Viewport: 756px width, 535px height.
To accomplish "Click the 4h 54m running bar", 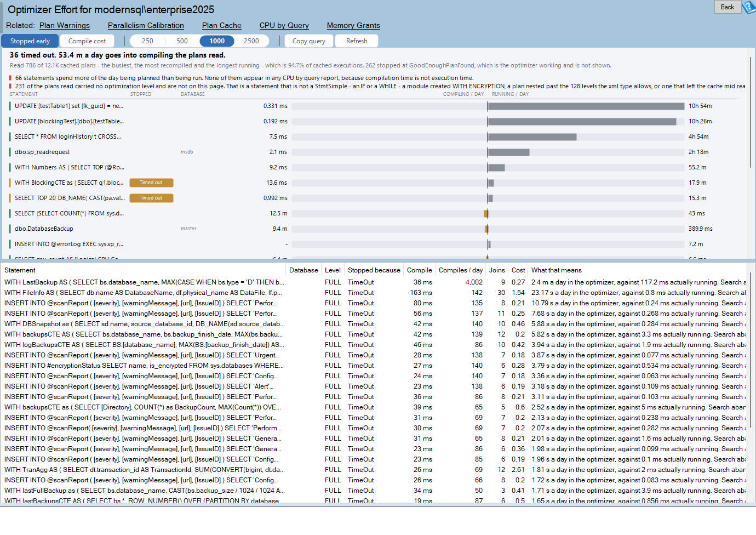I will click(x=532, y=136).
